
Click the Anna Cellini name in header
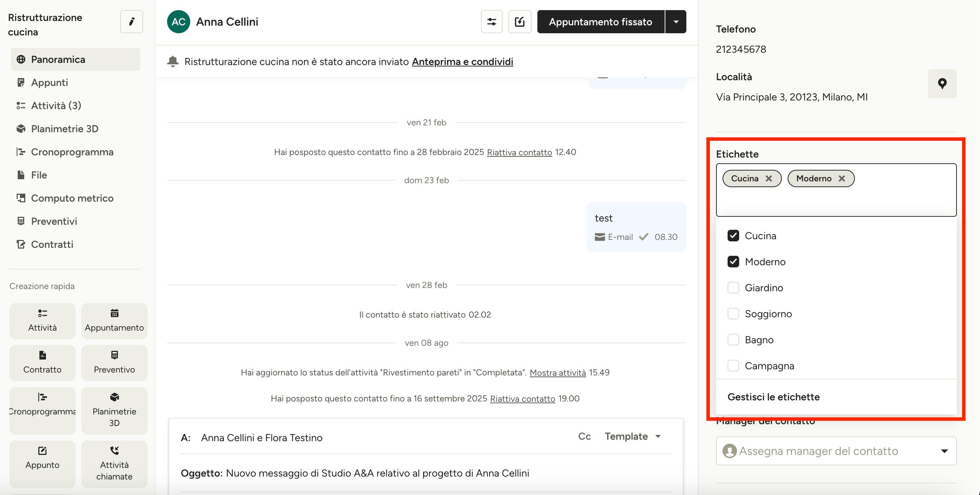[x=227, y=22]
